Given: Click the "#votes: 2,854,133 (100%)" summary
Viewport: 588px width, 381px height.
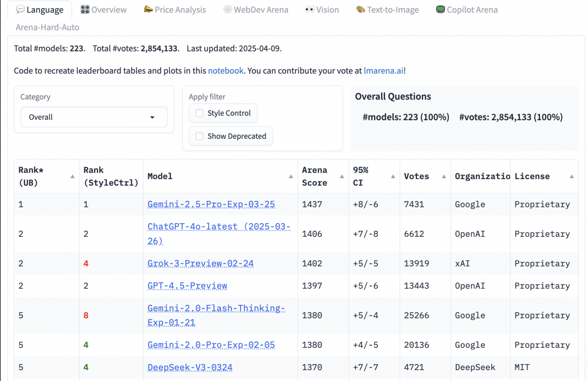Looking at the screenshot, I should click(511, 117).
